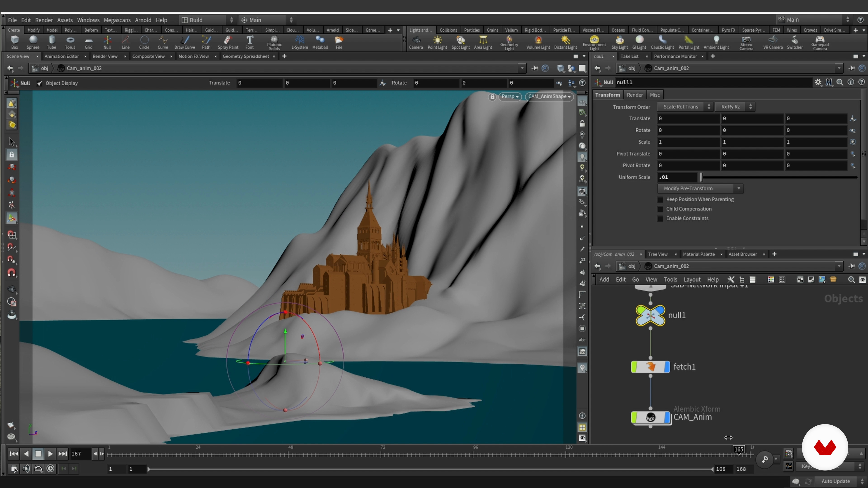The image size is (868, 488).
Task: Switch to the Geometry Spreadsheet tab
Action: (246, 56)
